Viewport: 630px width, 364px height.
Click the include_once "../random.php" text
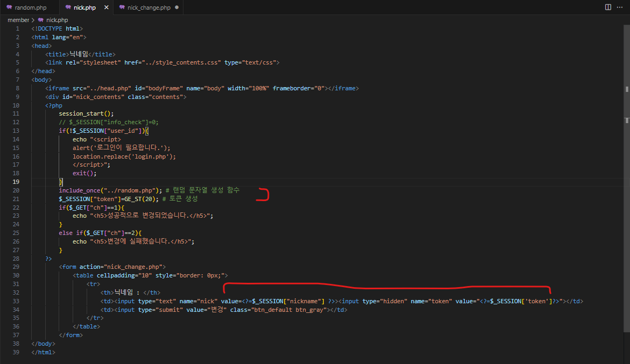(x=110, y=190)
